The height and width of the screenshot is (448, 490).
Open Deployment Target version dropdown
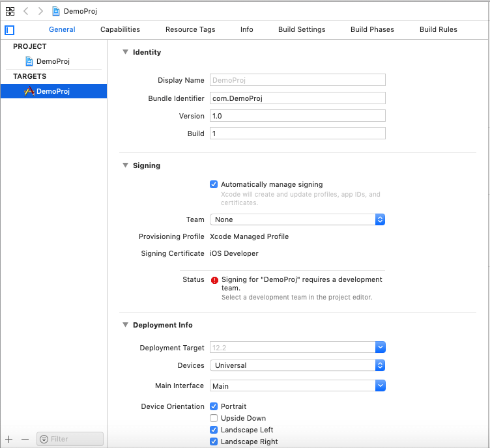pyautogui.click(x=381, y=347)
